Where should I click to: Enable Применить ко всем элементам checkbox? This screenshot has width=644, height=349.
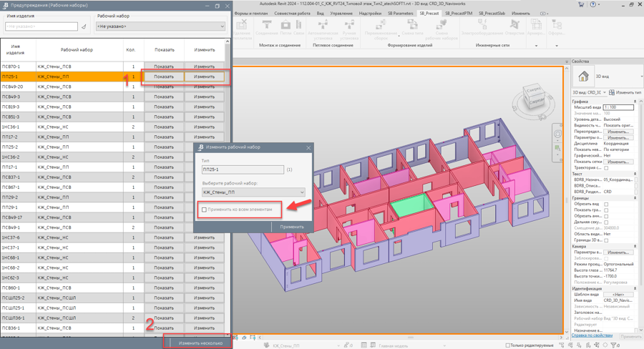coord(204,210)
